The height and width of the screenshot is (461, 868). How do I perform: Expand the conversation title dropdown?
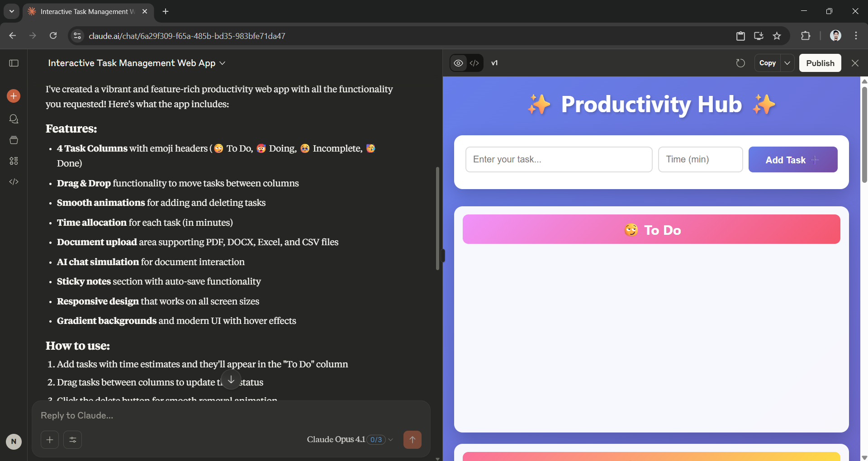click(x=223, y=63)
